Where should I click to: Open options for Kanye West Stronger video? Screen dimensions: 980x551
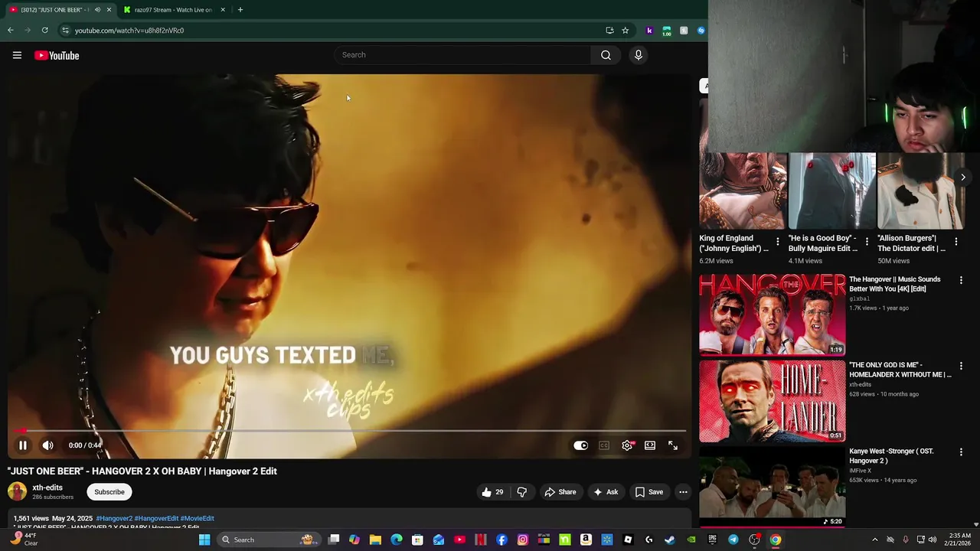coord(961,452)
